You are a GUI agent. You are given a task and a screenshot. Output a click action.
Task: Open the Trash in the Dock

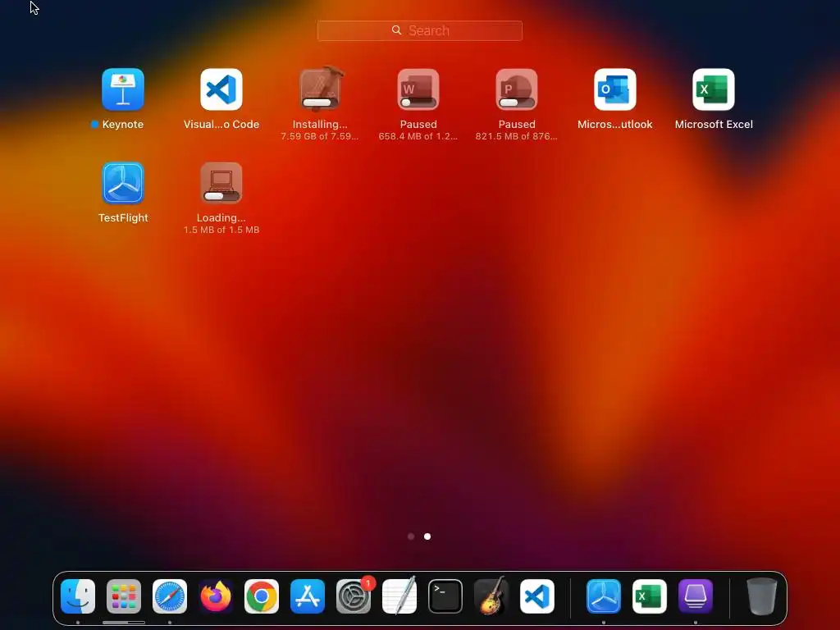pos(762,596)
